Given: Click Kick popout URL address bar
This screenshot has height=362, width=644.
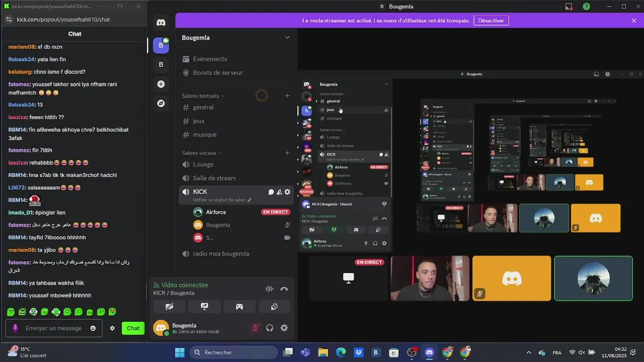Looking at the screenshot, I should [63, 19].
